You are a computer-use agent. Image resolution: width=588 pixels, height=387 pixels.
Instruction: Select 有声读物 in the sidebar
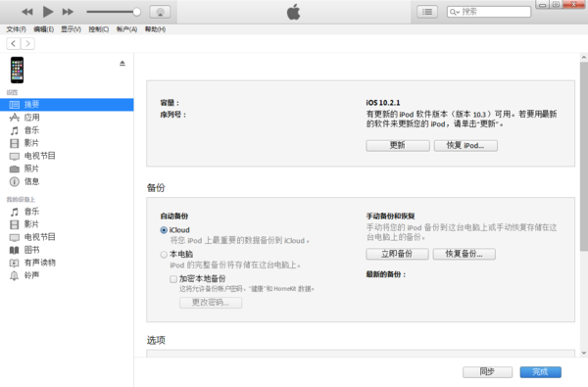67,263
